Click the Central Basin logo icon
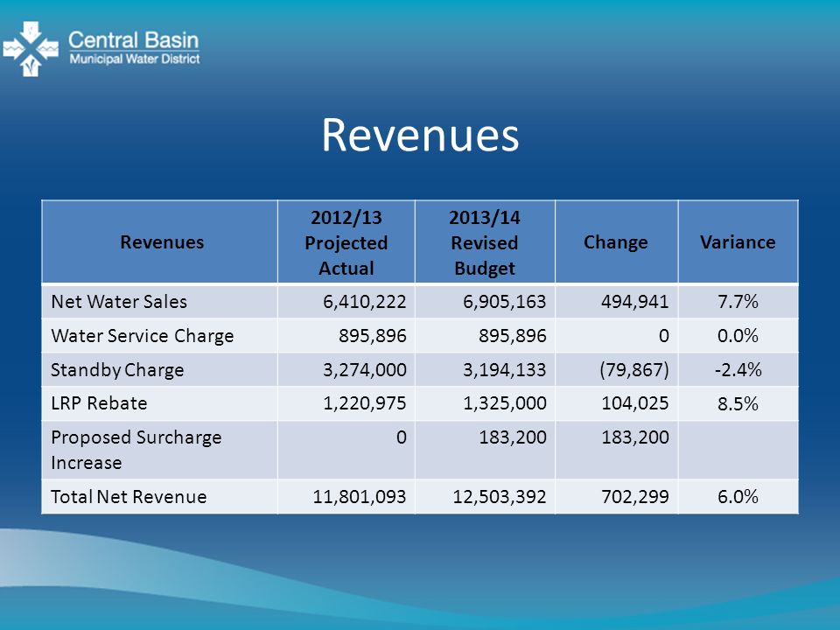This screenshot has height=630, width=840. coord(31,49)
